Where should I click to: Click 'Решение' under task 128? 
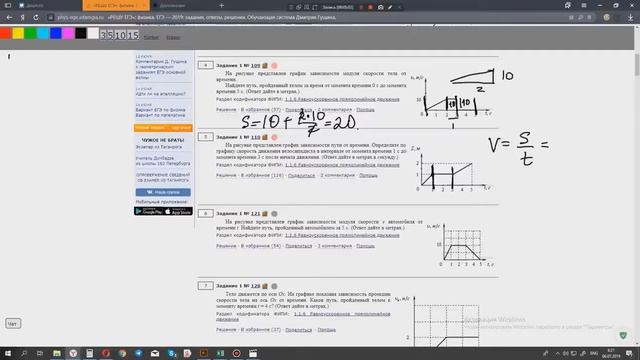(x=226, y=330)
